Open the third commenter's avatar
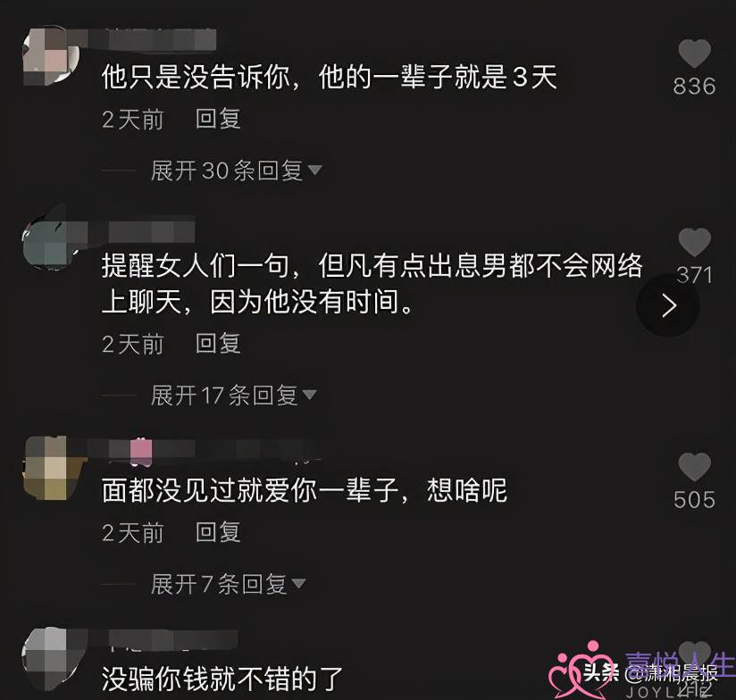Screen dimensions: 736x700 click(x=51, y=467)
